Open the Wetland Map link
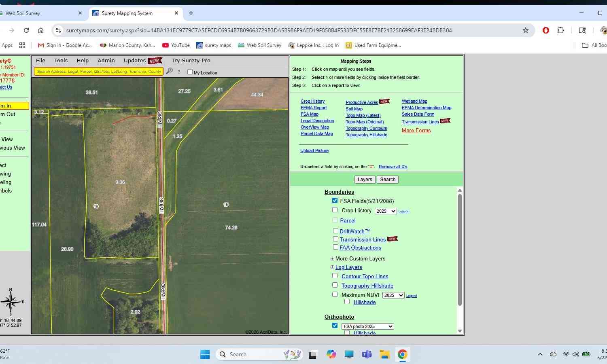This screenshot has width=607, height=364. click(x=414, y=101)
